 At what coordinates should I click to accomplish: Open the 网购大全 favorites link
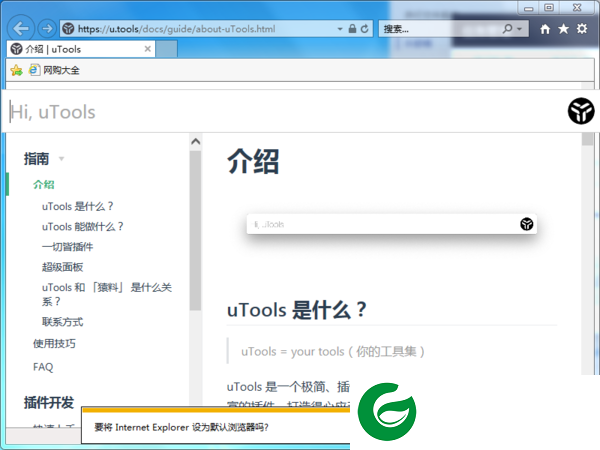(54, 70)
